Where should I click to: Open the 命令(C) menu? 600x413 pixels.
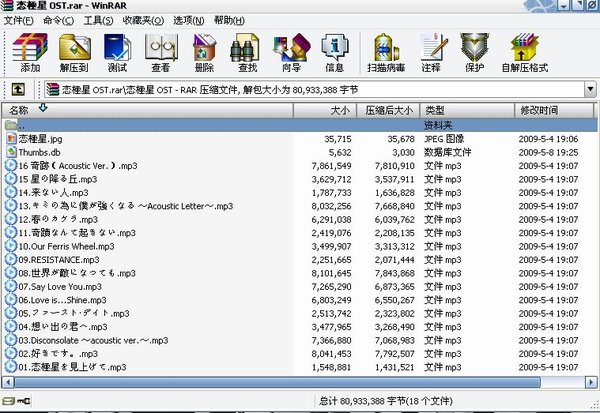point(58,20)
